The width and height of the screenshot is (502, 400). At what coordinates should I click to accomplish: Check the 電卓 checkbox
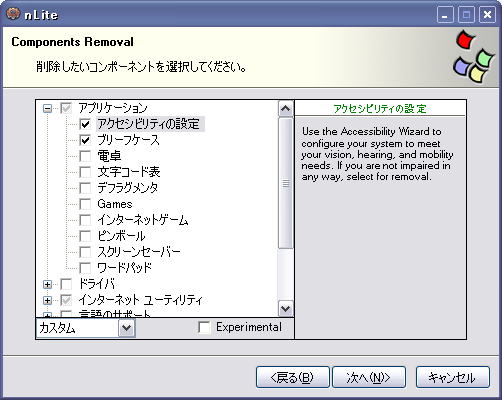pos(85,156)
